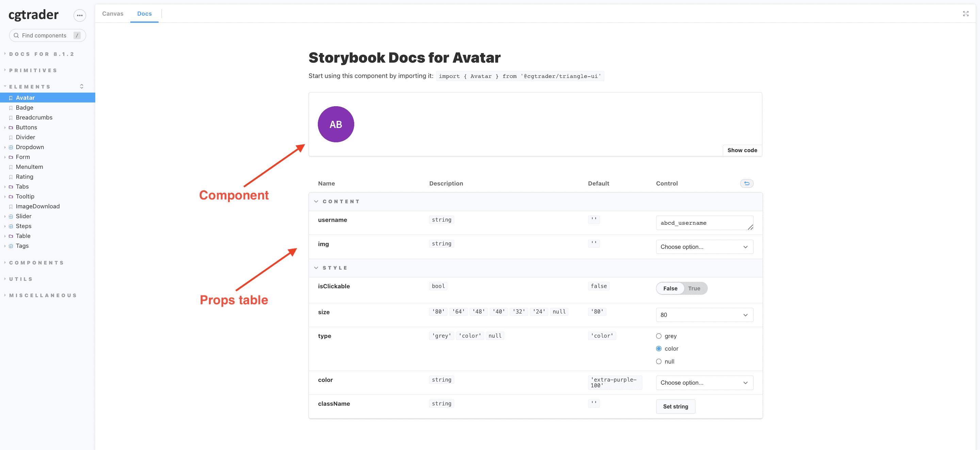Click the Find components search icon

click(16, 35)
